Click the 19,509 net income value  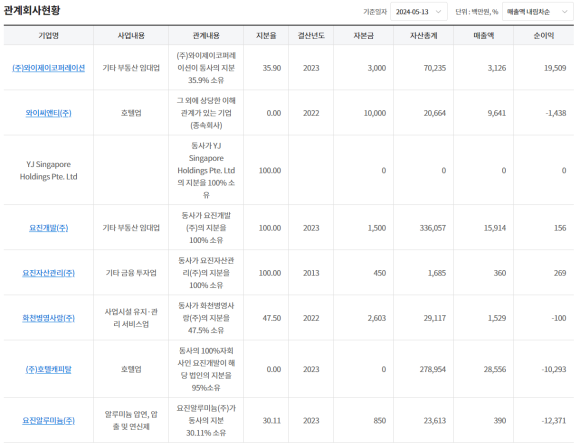(555, 68)
